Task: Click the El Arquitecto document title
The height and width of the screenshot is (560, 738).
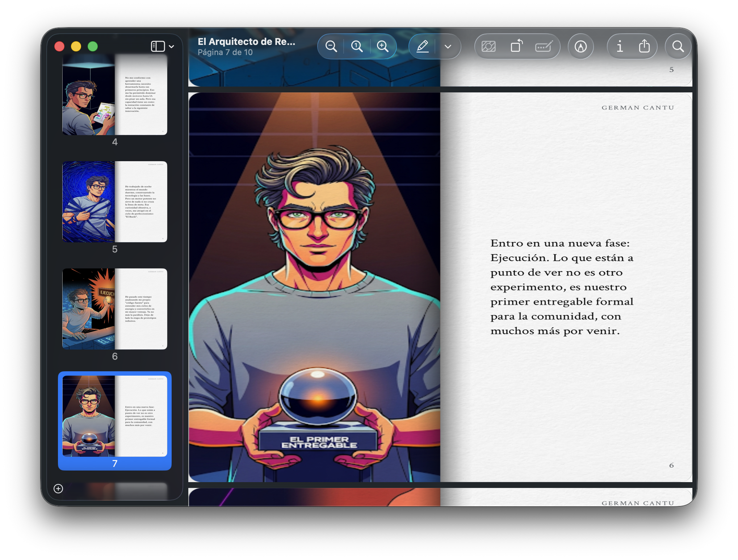Action: coord(246,42)
